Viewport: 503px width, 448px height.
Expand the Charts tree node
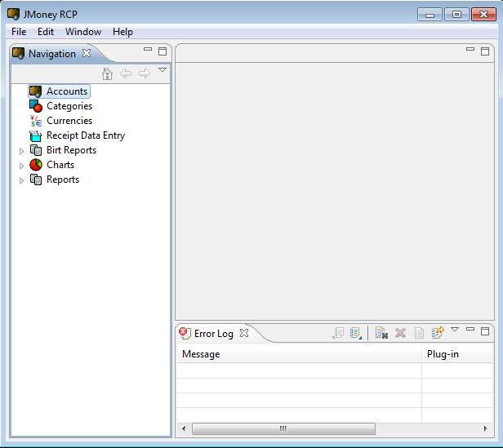[x=21, y=166]
